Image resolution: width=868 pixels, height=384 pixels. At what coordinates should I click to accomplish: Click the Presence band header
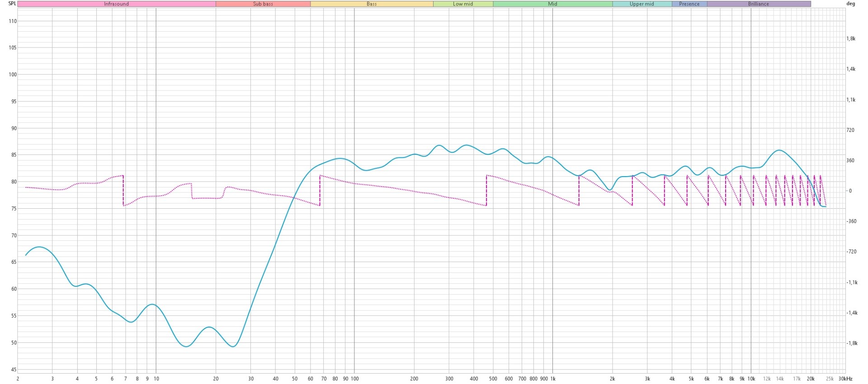[689, 4]
